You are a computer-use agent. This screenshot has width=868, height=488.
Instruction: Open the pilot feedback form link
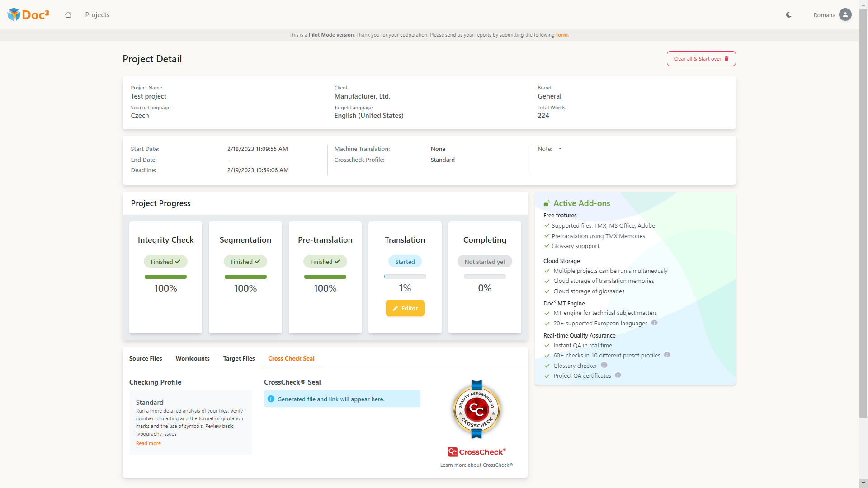pos(562,35)
